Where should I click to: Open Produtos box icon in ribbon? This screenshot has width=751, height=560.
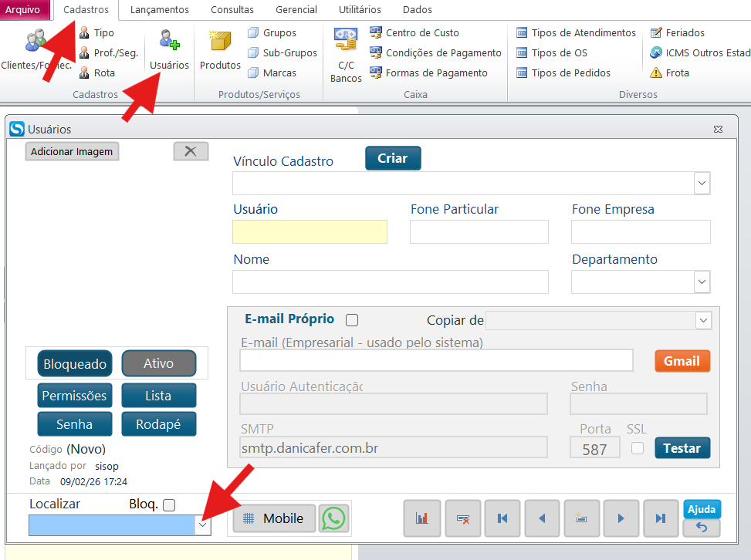220,50
